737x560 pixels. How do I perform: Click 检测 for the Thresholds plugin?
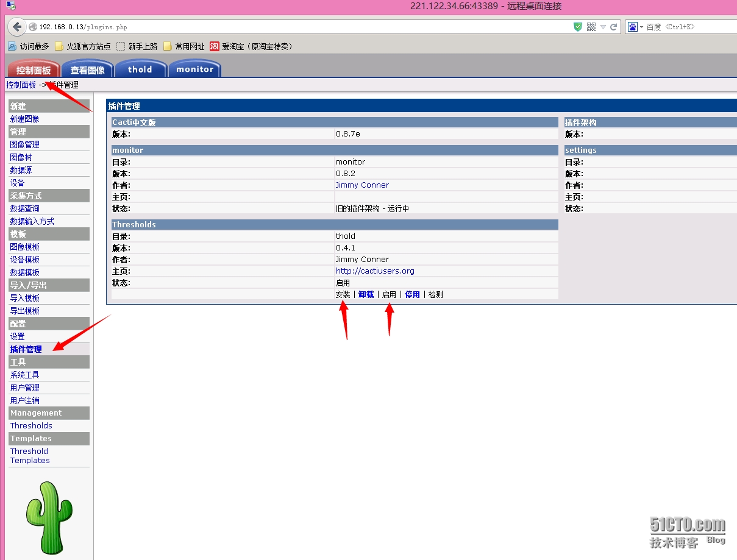435,294
